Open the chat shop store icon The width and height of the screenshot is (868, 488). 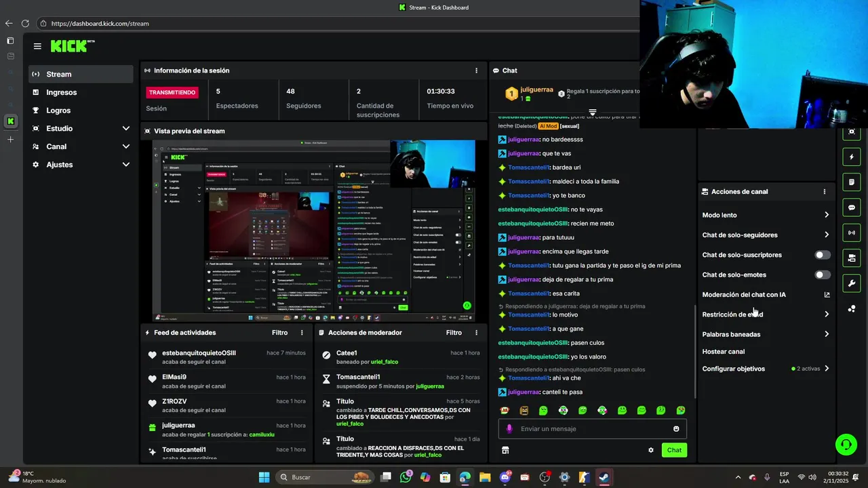click(505, 450)
